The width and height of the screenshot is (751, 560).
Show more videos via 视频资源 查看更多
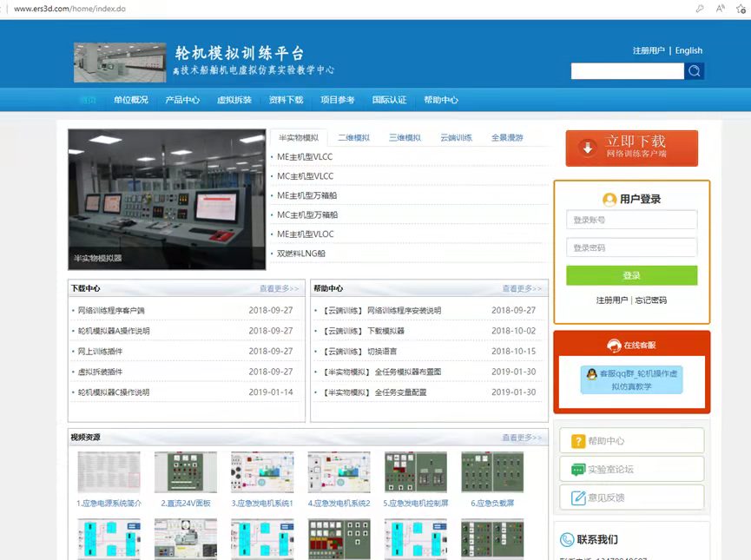pos(521,438)
